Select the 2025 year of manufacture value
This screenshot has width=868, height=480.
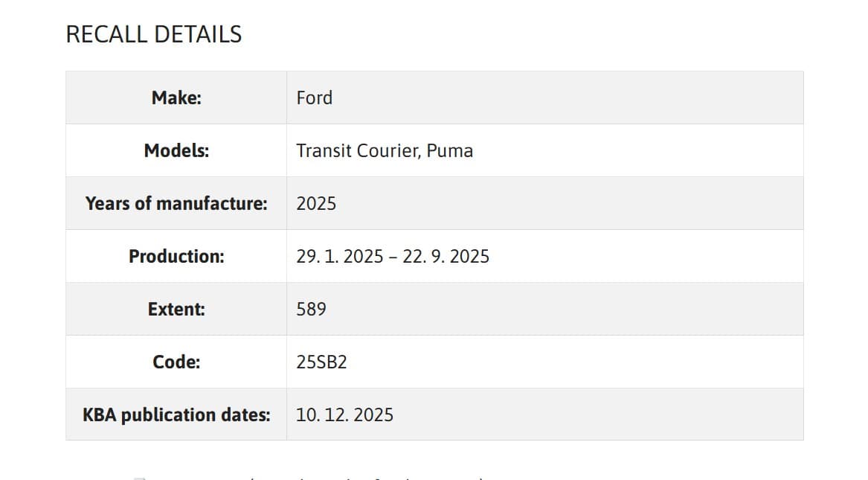click(316, 203)
